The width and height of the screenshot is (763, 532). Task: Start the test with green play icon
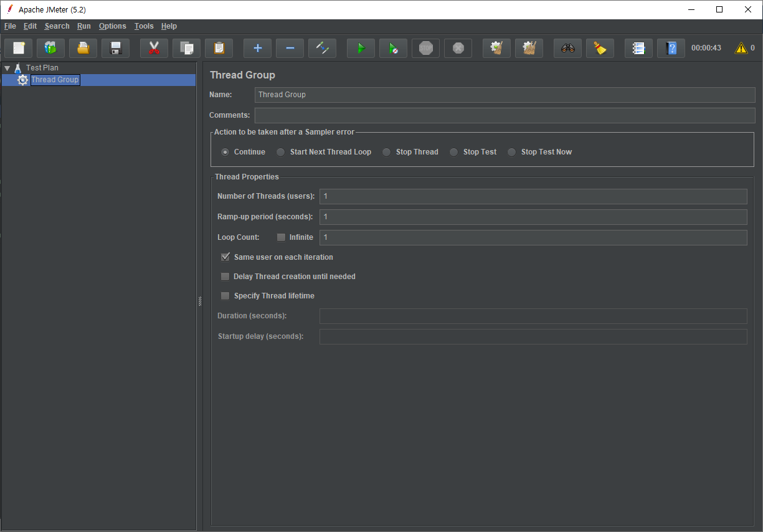[361, 48]
